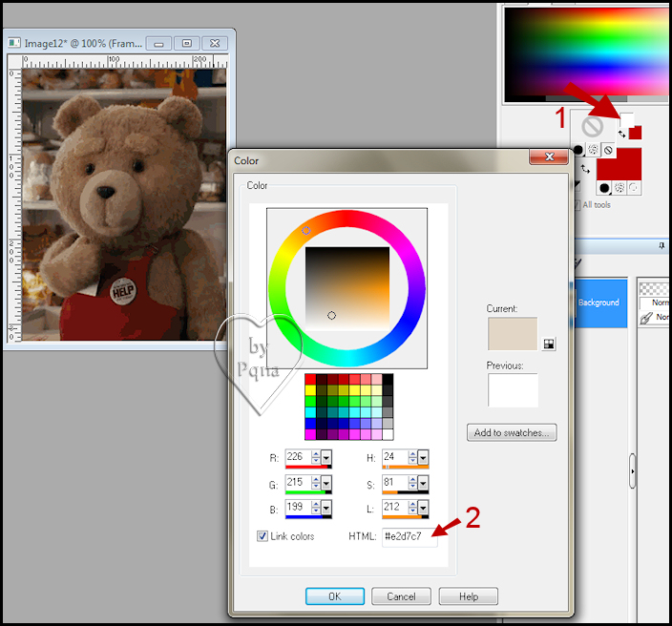Click Cancel in the Color dialog

pos(401,596)
